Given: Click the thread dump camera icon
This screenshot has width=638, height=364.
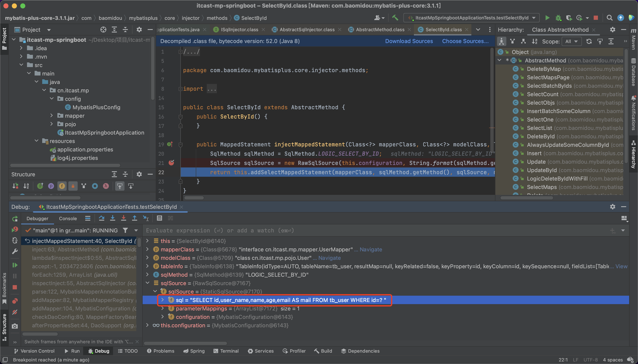Looking at the screenshot, I should pos(15,326).
